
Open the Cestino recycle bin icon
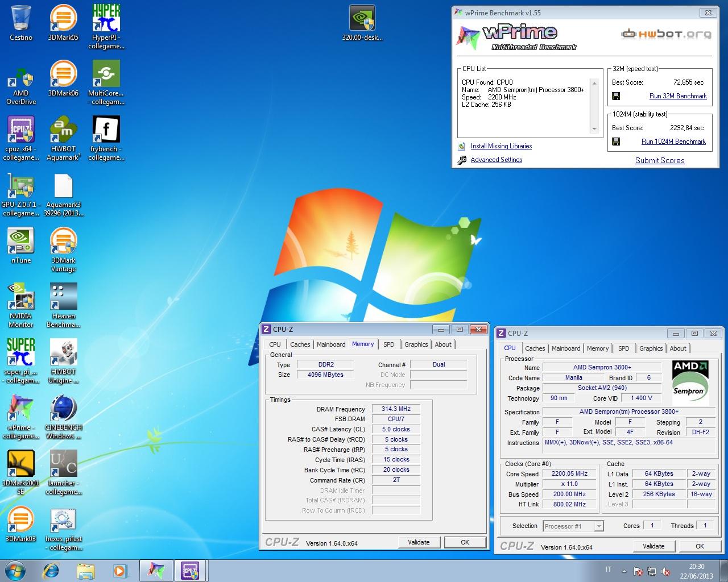click(x=21, y=23)
